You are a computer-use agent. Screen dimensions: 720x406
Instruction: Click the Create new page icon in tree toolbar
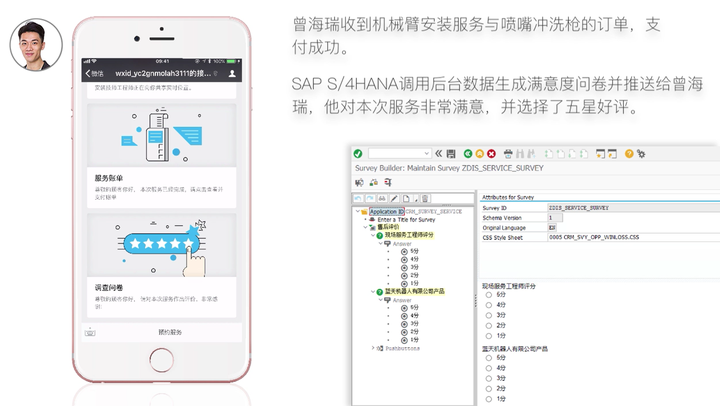(x=406, y=198)
